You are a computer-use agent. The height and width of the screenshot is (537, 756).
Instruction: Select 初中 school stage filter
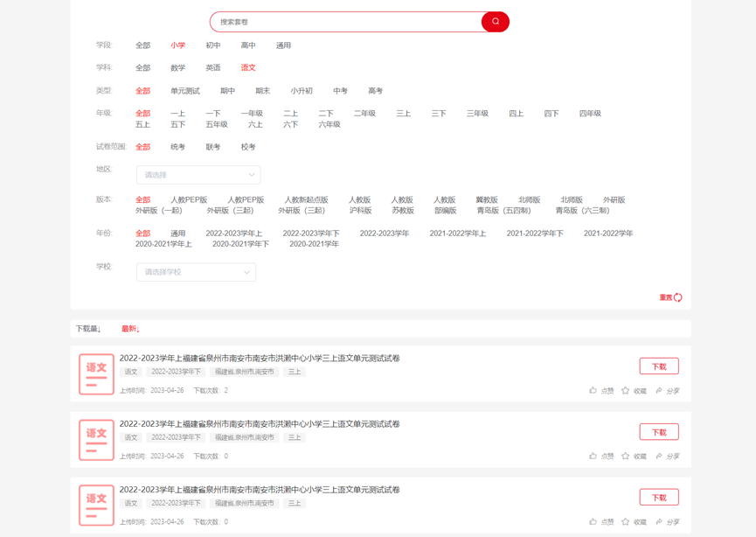click(x=213, y=45)
